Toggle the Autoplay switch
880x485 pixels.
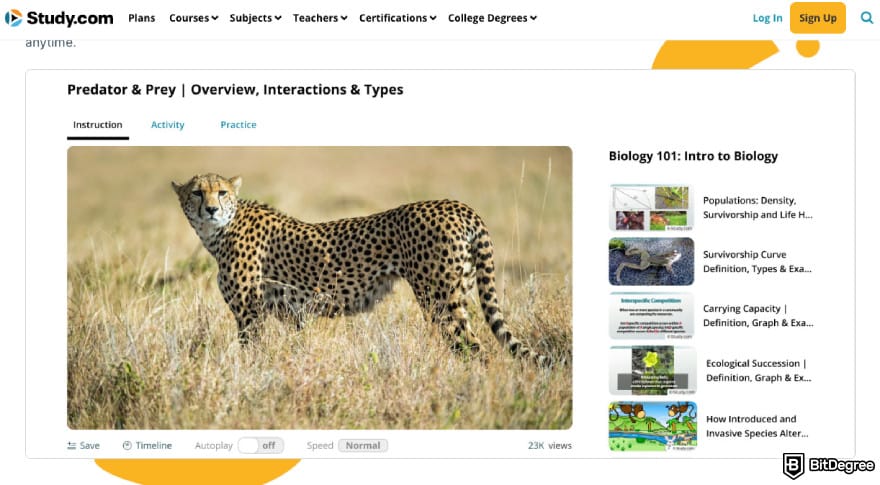[x=260, y=446]
